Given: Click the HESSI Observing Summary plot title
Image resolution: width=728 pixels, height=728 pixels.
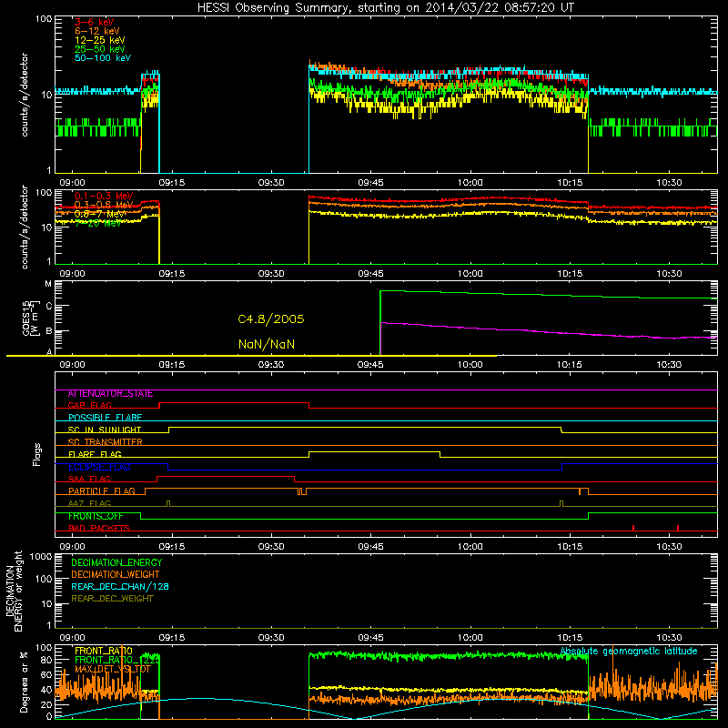Looking at the screenshot, I should pyautogui.click(x=386, y=8).
